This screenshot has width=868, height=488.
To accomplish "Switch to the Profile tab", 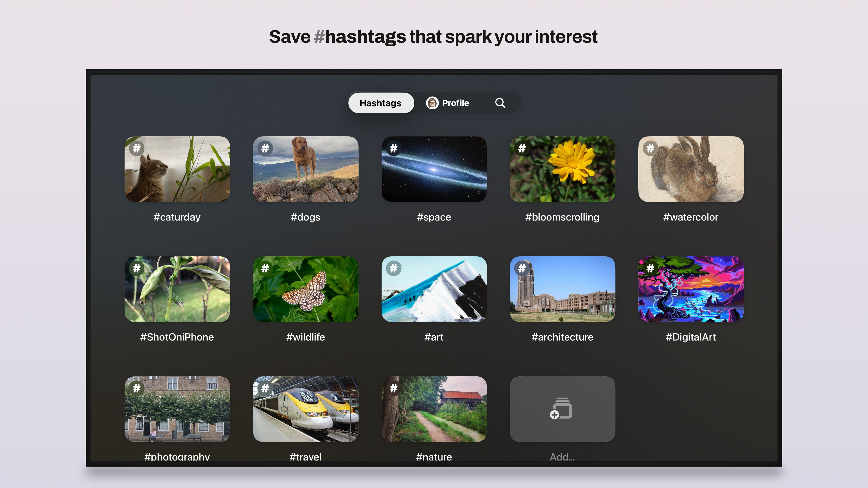I will [448, 103].
